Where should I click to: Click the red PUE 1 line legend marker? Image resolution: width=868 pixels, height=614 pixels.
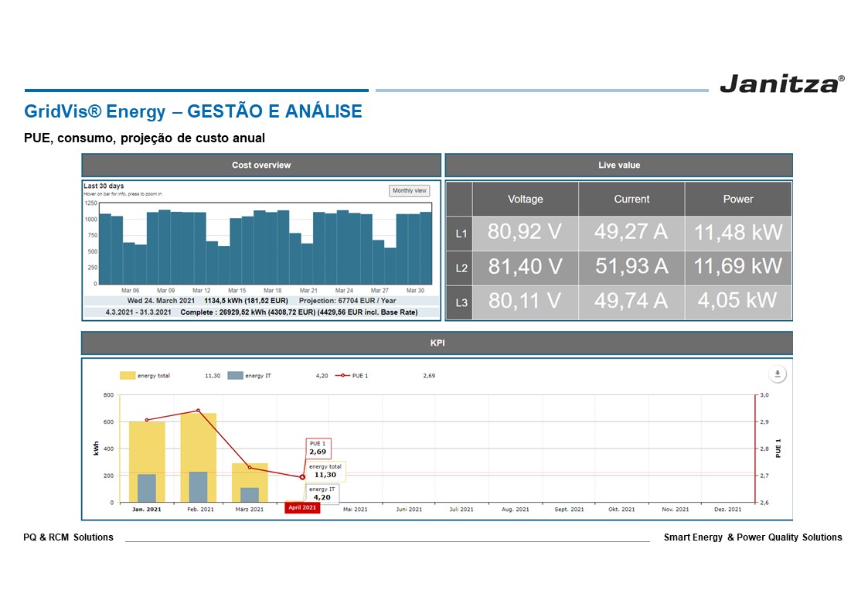click(x=342, y=376)
